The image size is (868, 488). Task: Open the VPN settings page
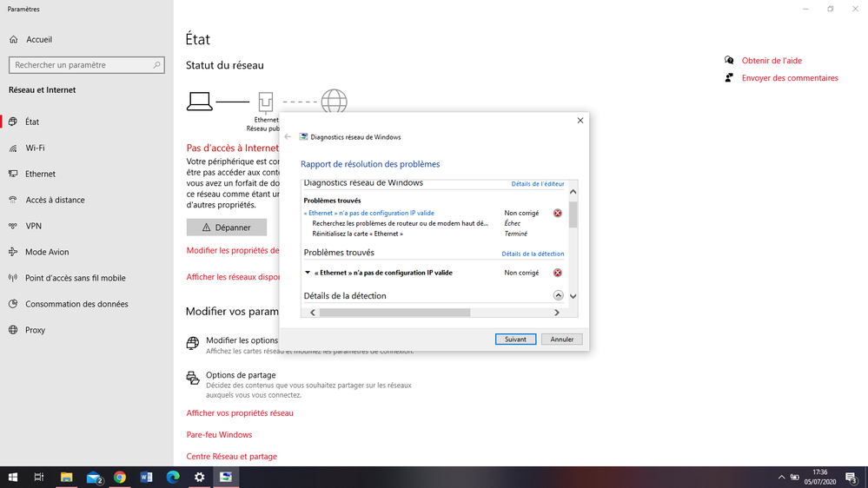tap(34, 226)
